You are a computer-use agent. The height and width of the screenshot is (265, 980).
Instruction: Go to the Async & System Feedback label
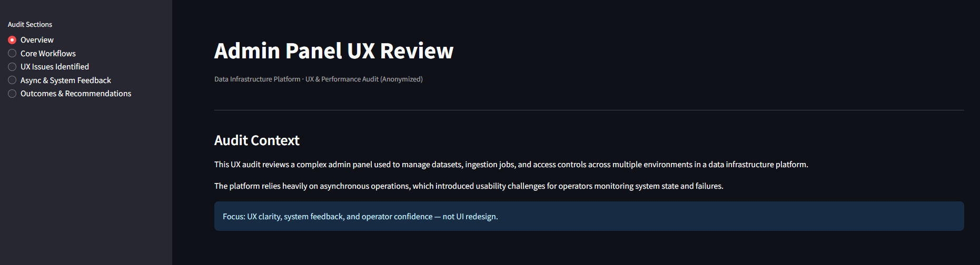66,80
